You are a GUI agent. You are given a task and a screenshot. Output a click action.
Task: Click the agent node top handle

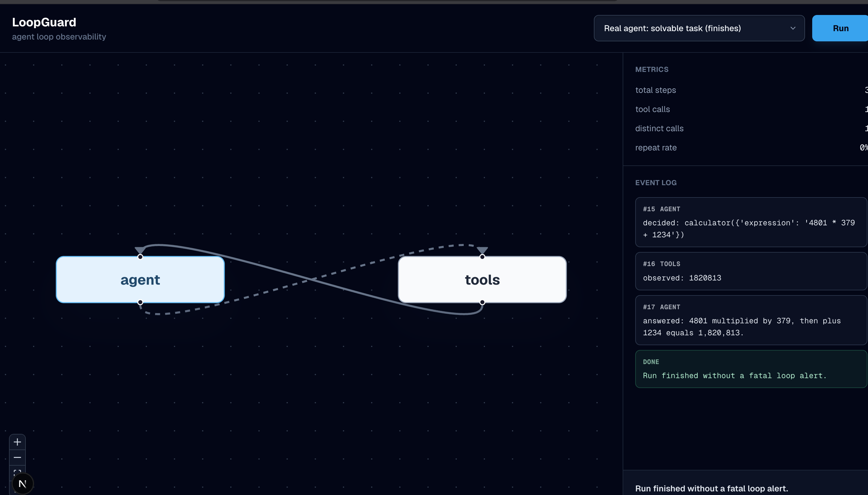point(140,257)
